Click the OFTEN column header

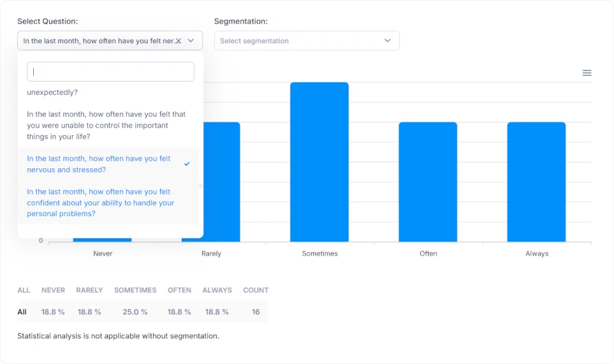point(179,290)
